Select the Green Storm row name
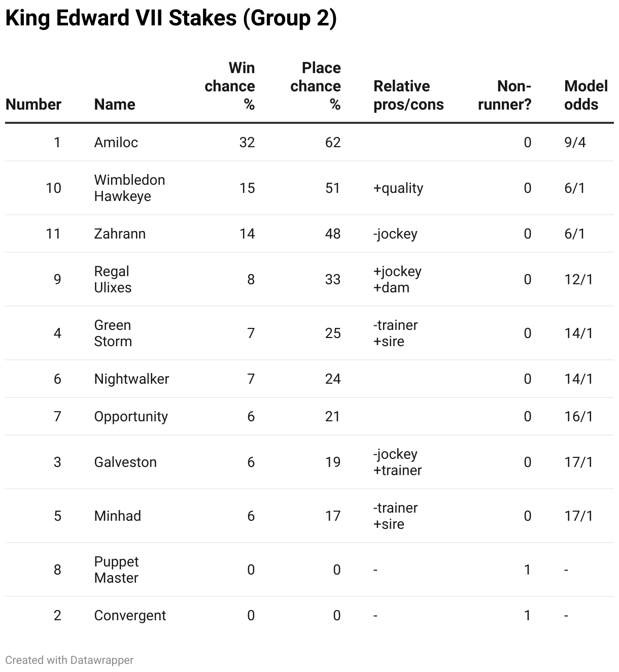Image resolution: width=619 pixels, height=672 pixels. (113, 333)
